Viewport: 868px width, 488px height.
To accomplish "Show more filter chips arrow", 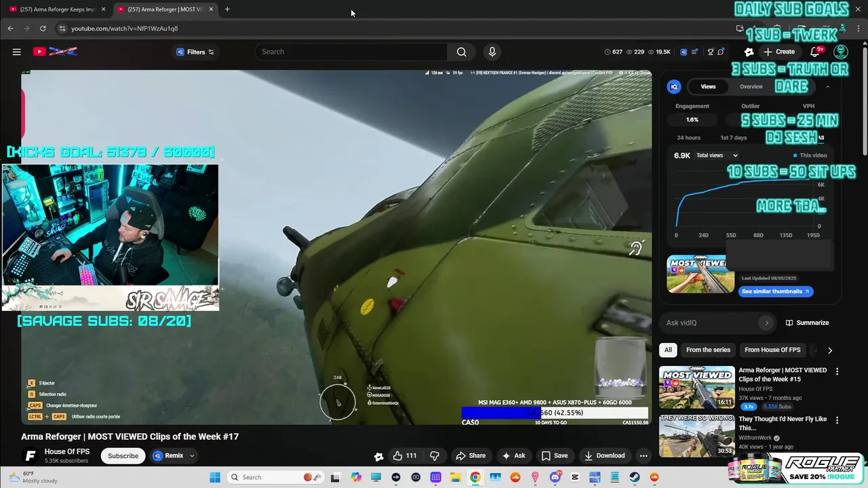I will (829, 350).
